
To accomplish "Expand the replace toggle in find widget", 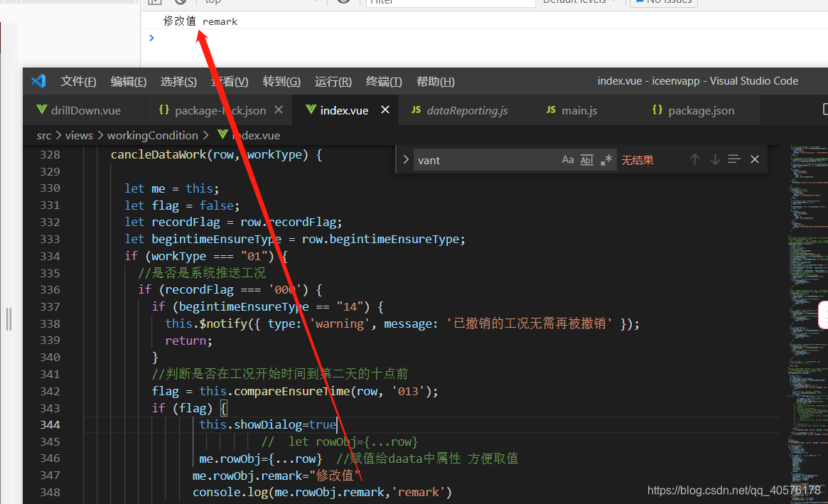I will pyautogui.click(x=406, y=159).
